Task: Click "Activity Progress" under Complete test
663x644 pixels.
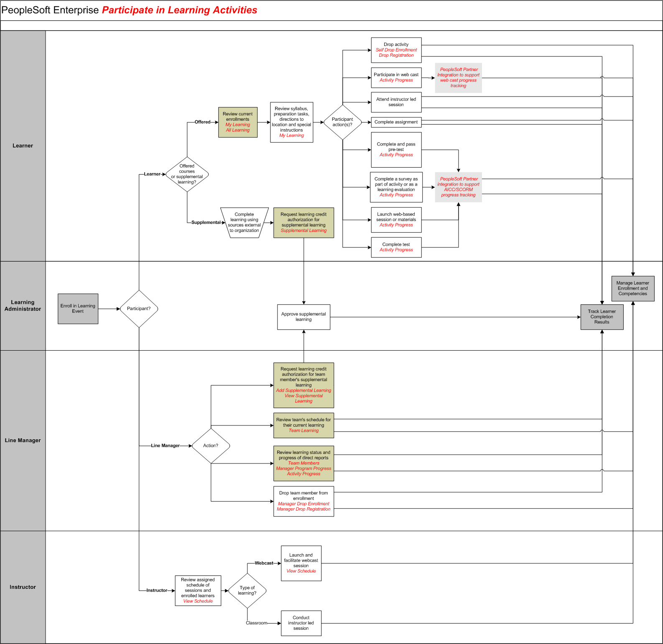Action: pos(396,250)
